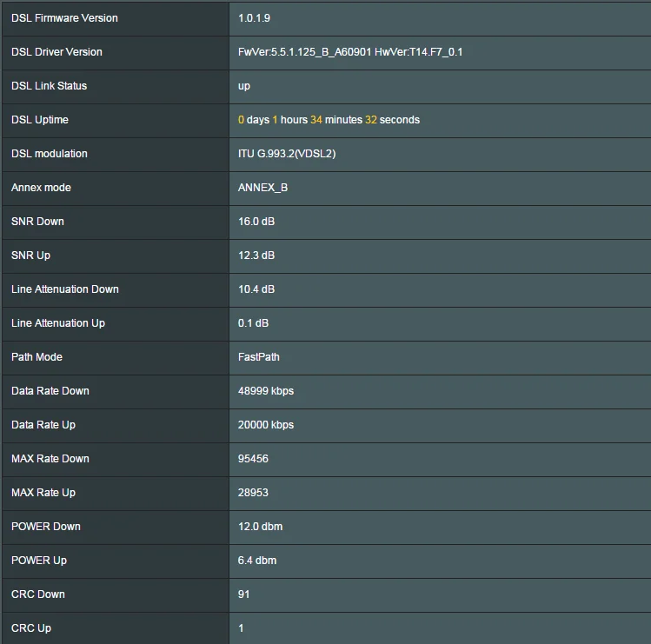Select the 28953 value

[x=253, y=493]
